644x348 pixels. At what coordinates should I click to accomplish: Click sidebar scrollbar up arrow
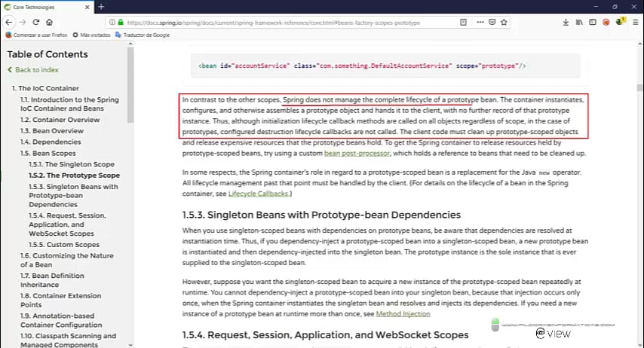pos(130,44)
